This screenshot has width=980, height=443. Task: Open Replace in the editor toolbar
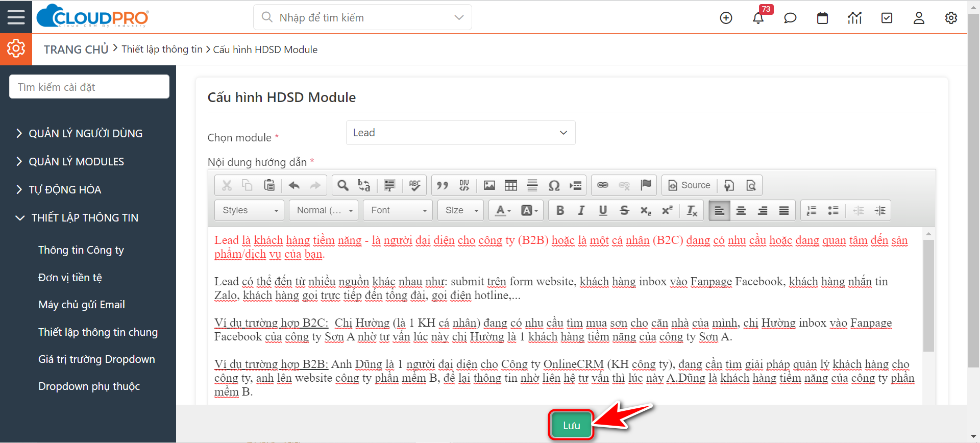click(364, 185)
